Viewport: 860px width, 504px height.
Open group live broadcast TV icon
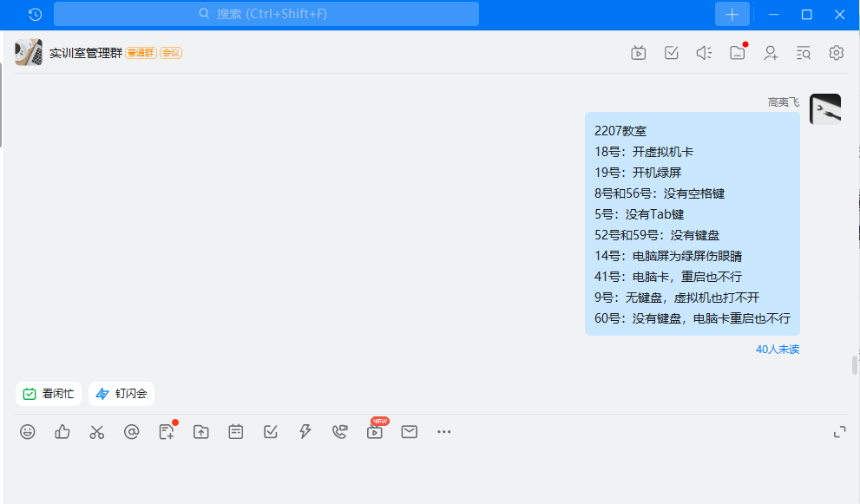[638, 53]
